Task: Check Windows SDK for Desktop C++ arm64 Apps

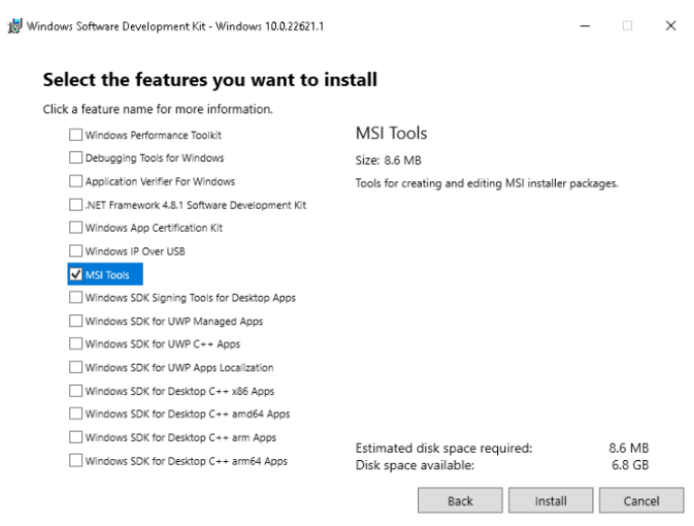Action: (76, 460)
